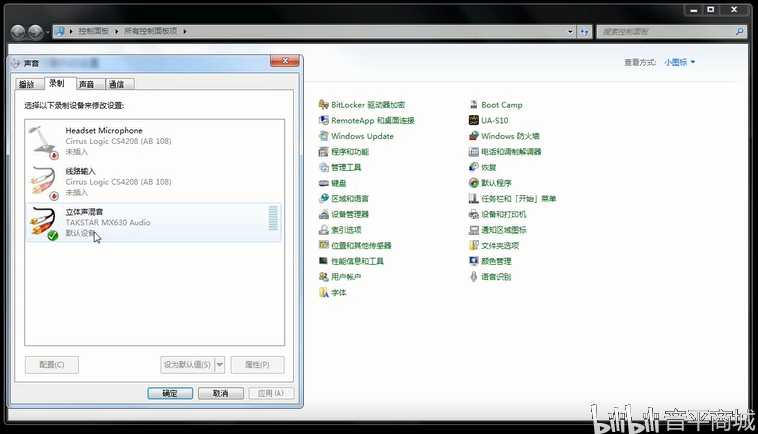Select the 立体声混音 TAKSTAR device
The height and width of the screenshot is (434, 758).
(x=154, y=222)
